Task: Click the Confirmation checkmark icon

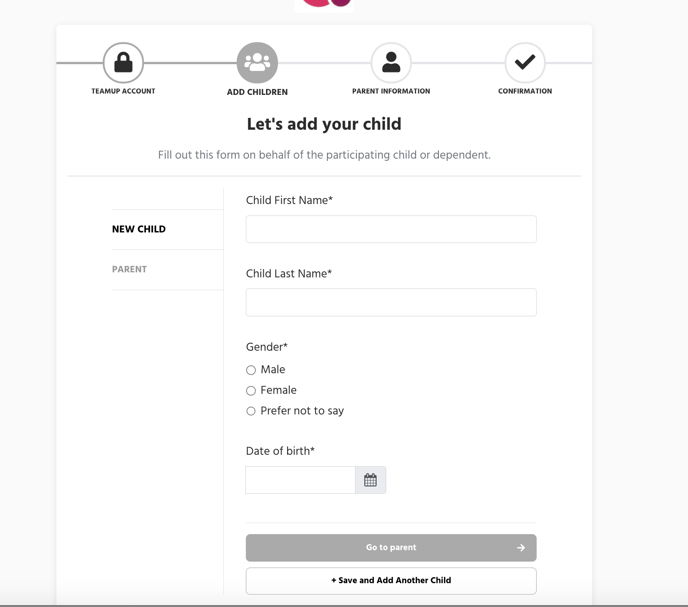Action: [525, 63]
